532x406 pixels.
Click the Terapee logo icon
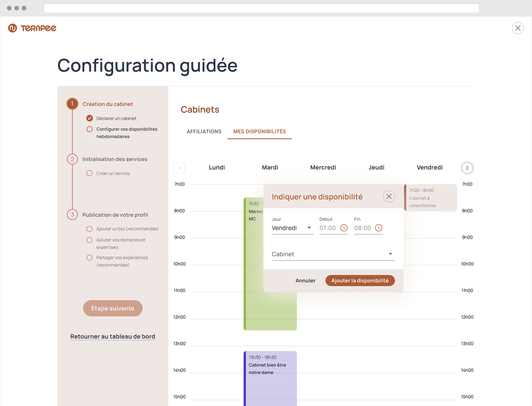click(x=13, y=28)
